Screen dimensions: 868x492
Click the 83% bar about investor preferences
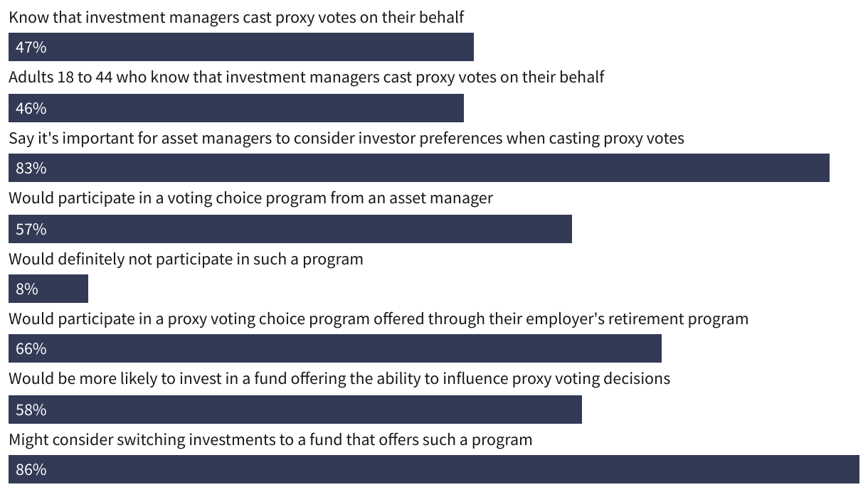pos(419,168)
